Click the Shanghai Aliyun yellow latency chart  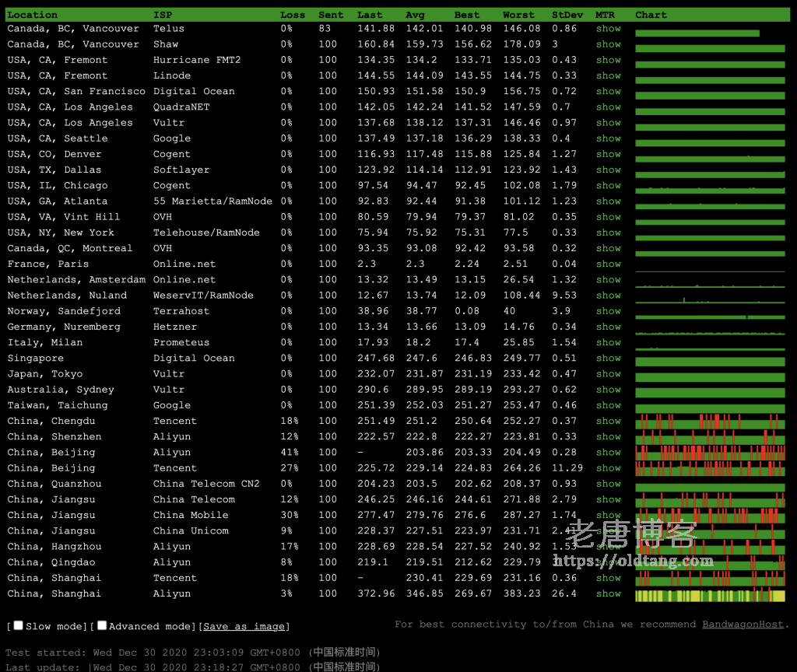coord(710,596)
